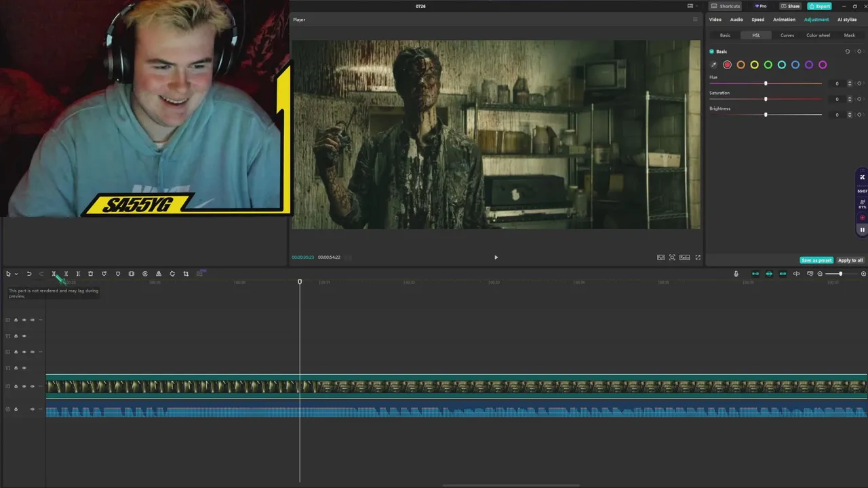
Task: Click the Rotate toolbar icon
Action: pos(172,274)
